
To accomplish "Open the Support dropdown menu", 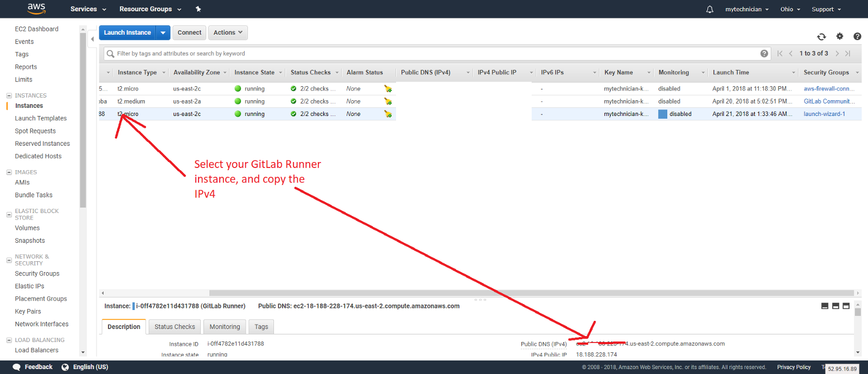I will (x=826, y=9).
